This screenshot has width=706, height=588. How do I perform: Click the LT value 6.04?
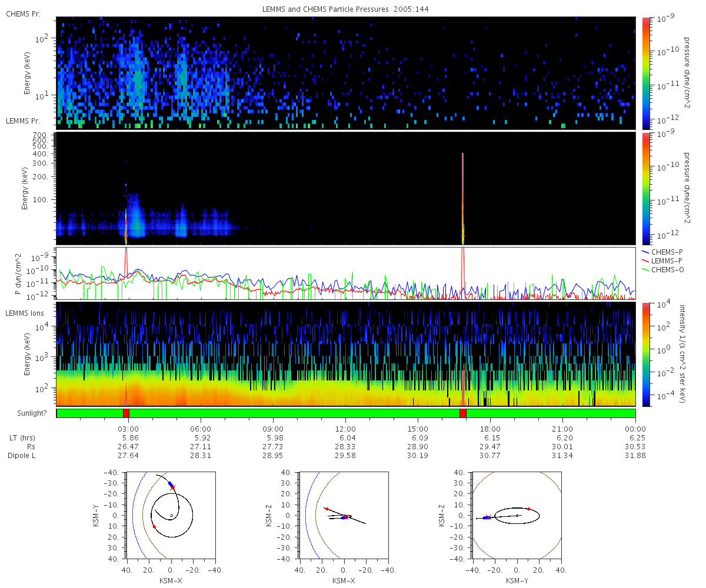pos(347,438)
